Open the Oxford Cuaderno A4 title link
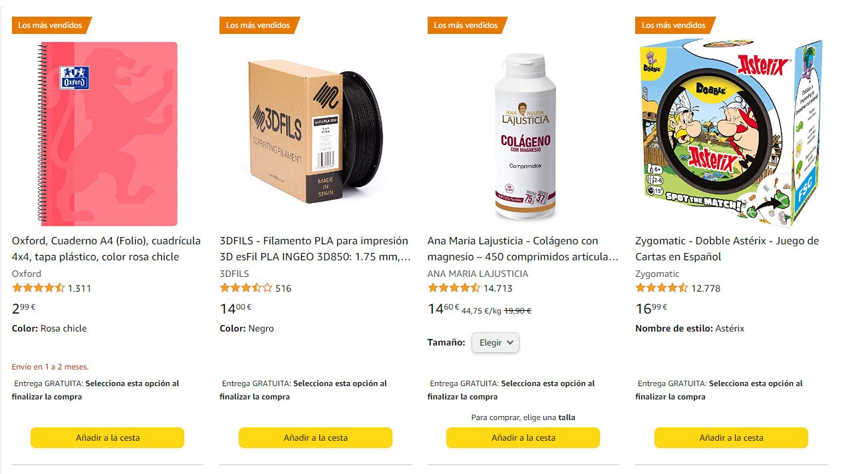 point(96,249)
